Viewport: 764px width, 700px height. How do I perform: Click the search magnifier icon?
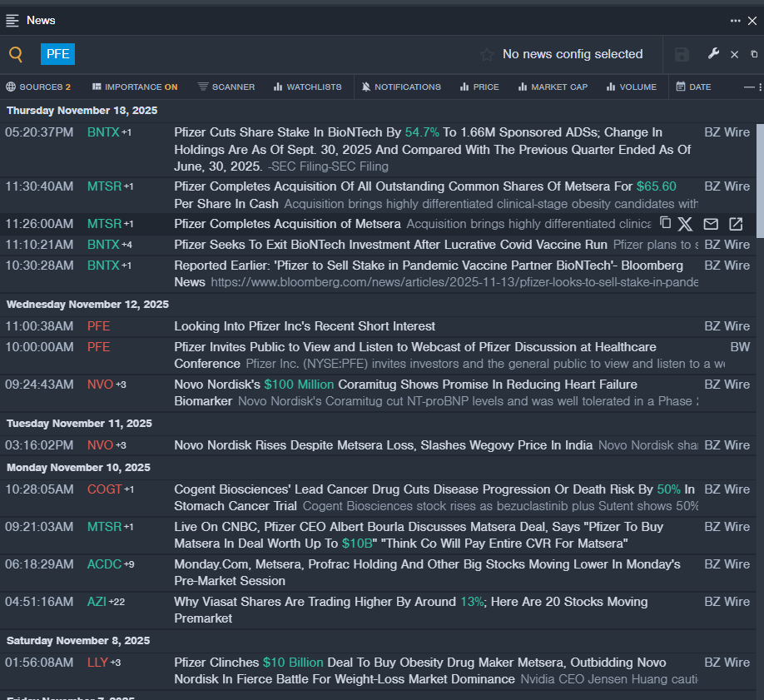[x=16, y=55]
